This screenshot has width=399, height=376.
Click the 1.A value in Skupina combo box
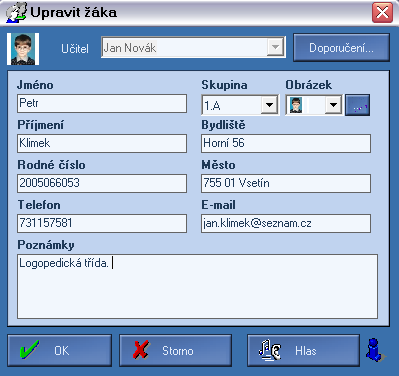[x=212, y=106]
